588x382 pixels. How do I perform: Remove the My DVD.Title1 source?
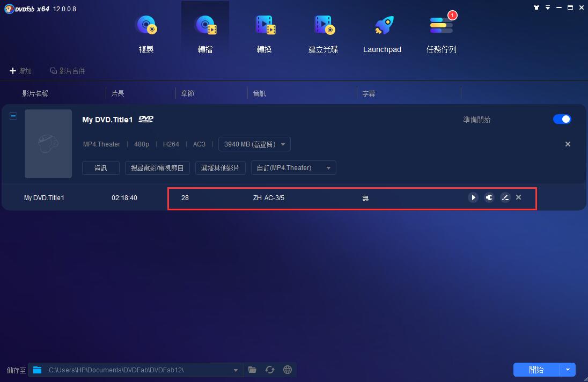coord(568,144)
